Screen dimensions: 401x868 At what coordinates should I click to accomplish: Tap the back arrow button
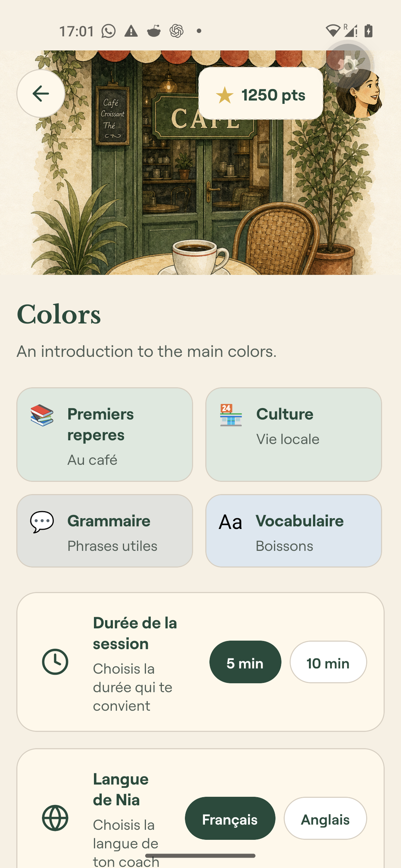41,93
